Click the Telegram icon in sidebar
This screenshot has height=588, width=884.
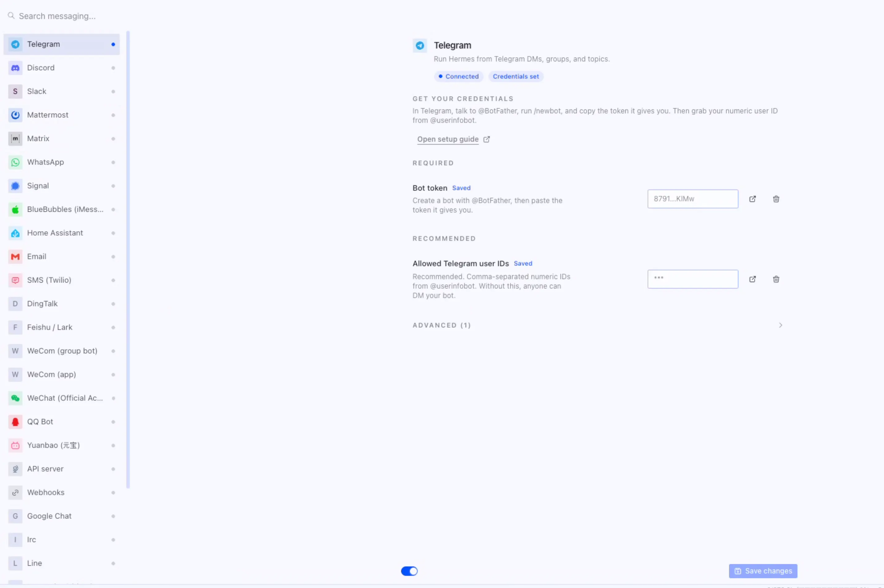coord(15,44)
